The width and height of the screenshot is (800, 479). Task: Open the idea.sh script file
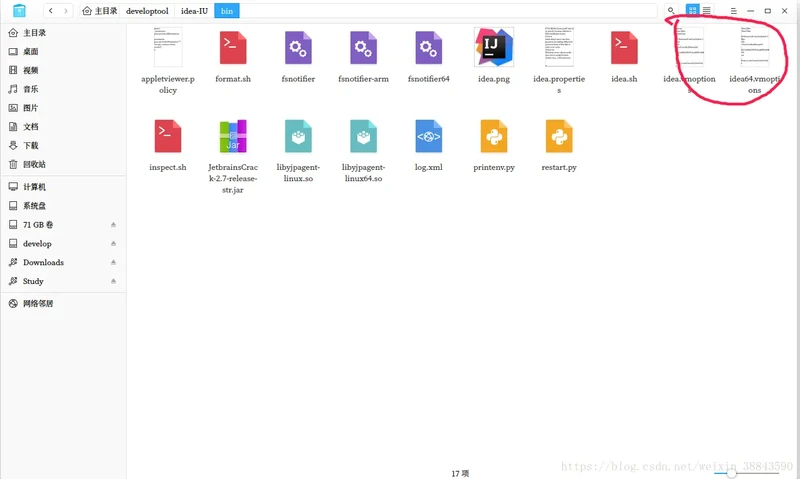pos(624,48)
